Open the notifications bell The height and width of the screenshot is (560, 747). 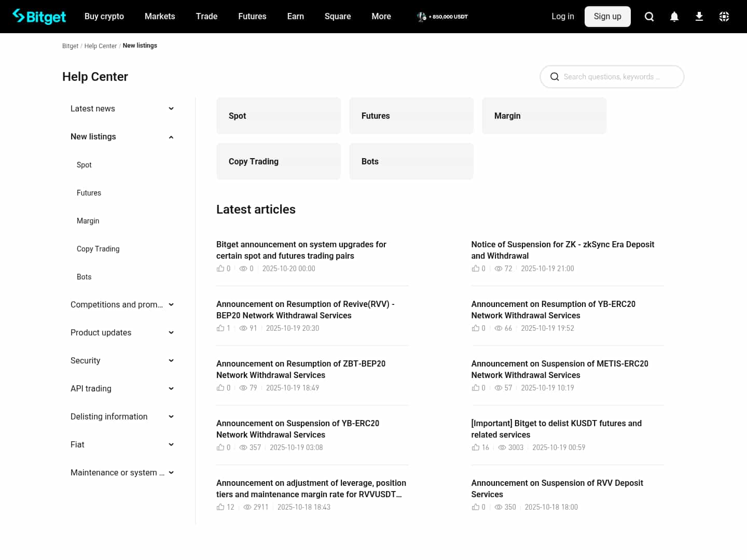pyautogui.click(x=674, y=16)
